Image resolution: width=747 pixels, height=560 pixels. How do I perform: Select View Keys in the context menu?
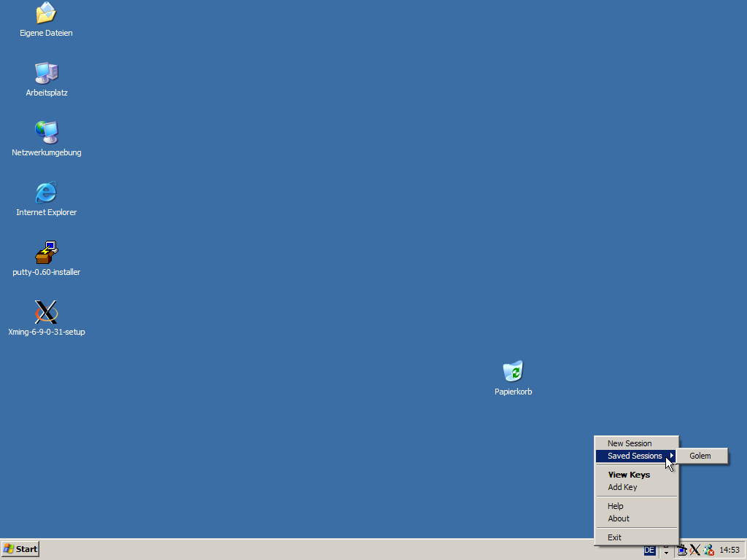(x=629, y=475)
